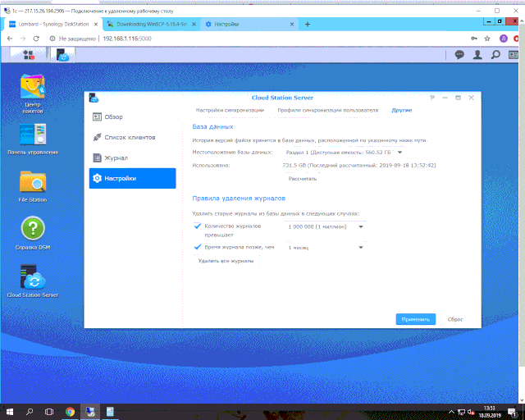Click the Сброс button
This screenshot has width=525, height=420.
[455, 319]
